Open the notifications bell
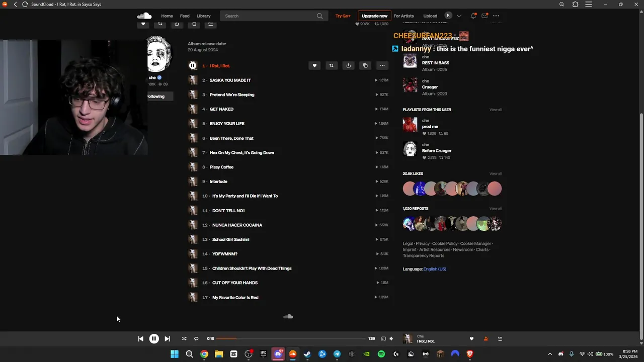The height and width of the screenshot is (362, 644). click(473, 16)
